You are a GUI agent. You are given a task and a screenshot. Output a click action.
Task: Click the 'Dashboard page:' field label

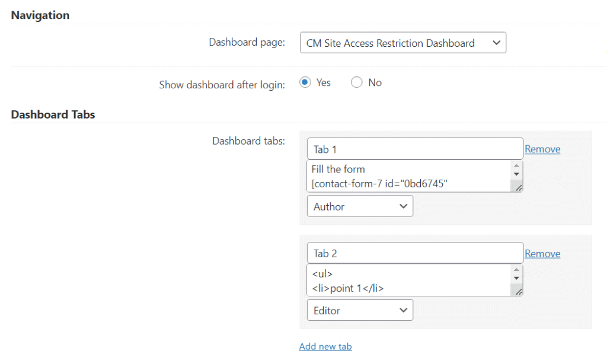click(247, 43)
